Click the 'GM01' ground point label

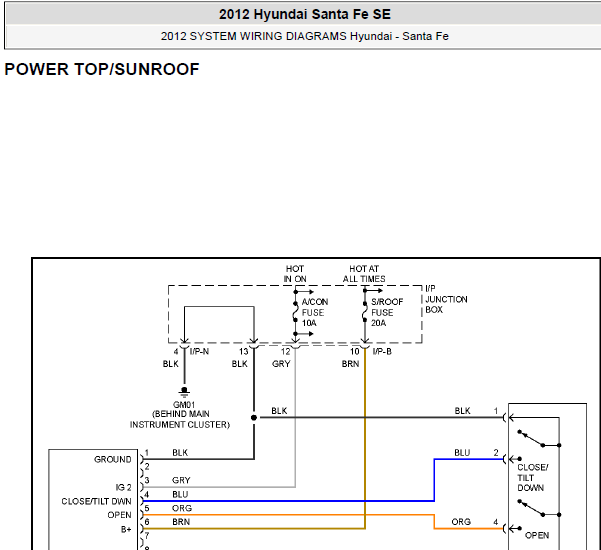pyautogui.click(x=184, y=405)
